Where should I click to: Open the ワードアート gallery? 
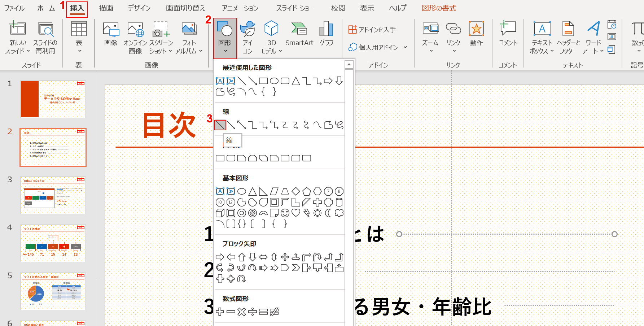(x=593, y=38)
